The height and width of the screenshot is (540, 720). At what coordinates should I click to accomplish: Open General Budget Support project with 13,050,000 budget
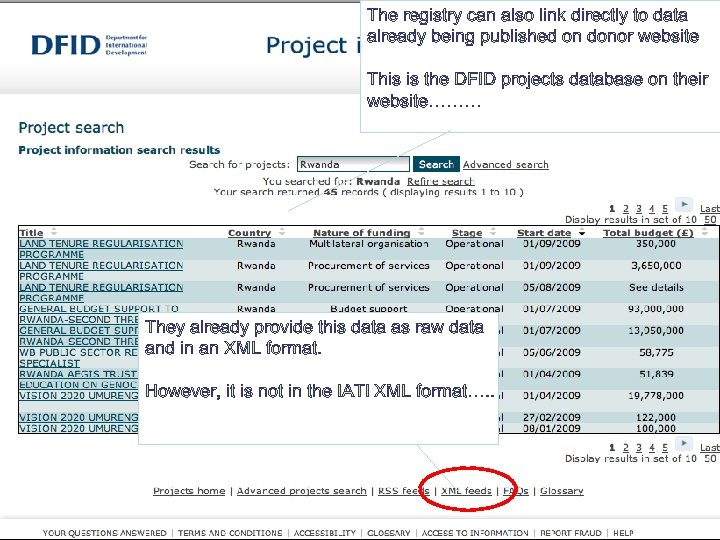(x=79, y=336)
